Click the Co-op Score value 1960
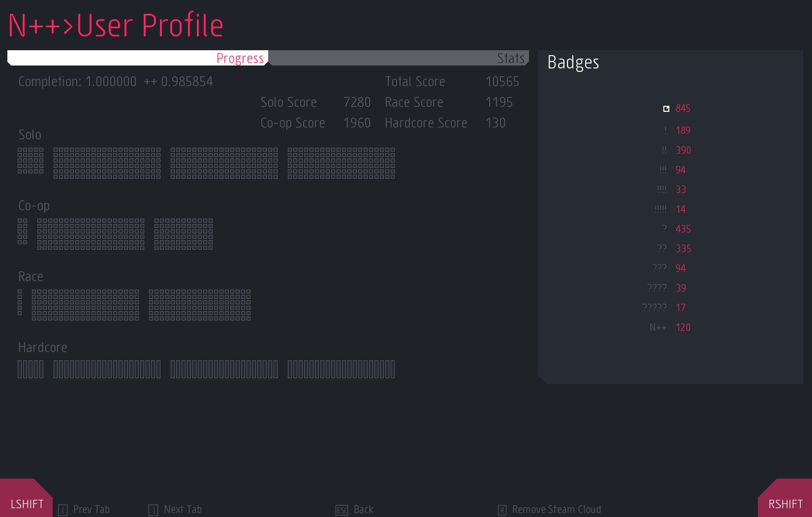 tap(357, 123)
